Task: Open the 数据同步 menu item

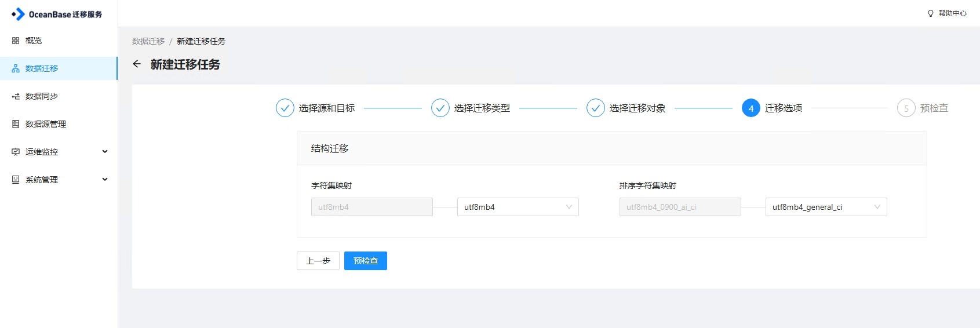Action: point(42,96)
